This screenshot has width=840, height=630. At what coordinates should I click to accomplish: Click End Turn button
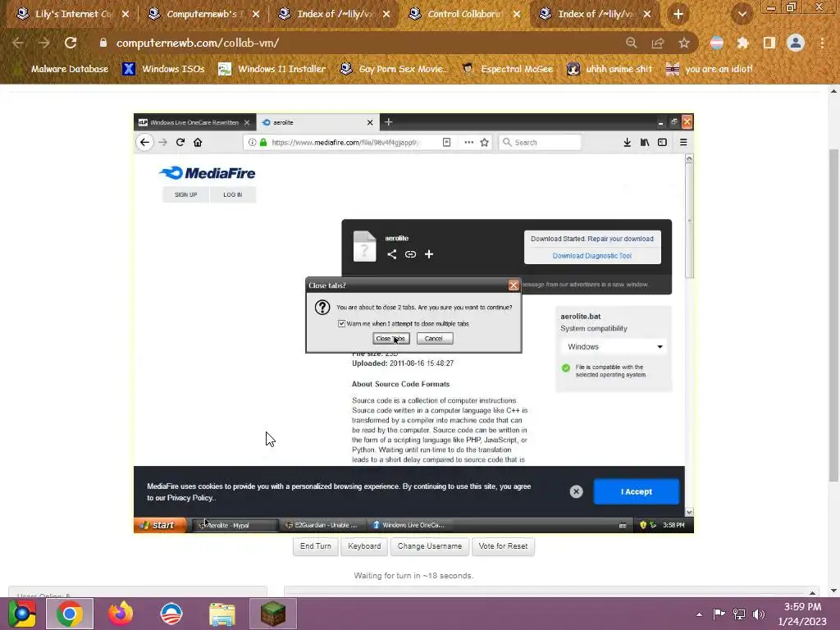pos(316,546)
